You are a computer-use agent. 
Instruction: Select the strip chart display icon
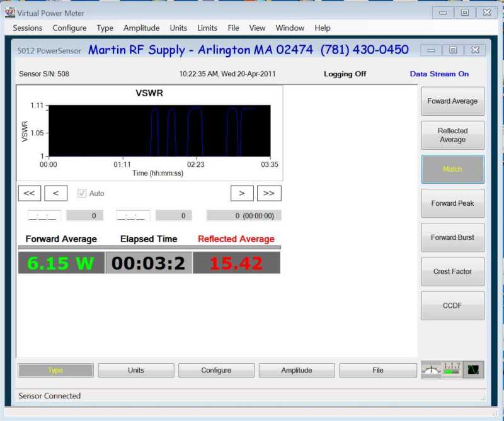pos(472,369)
